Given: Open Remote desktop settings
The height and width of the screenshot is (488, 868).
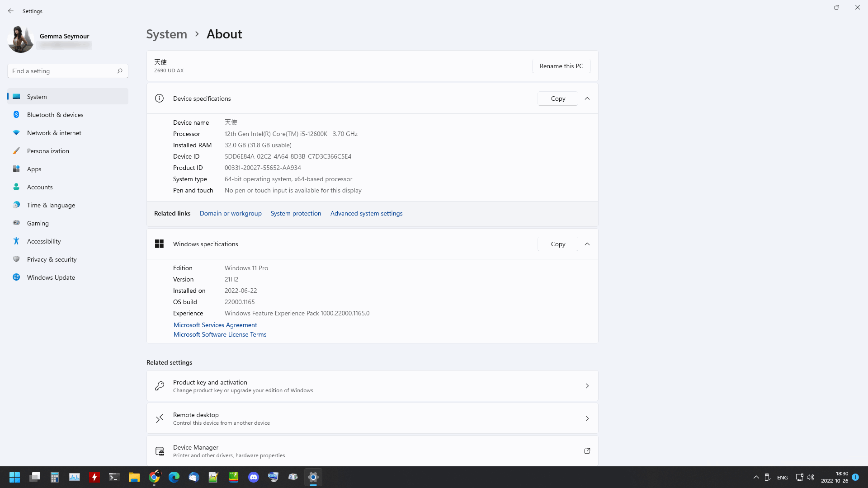Looking at the screenshot, I should click(373, 418).
